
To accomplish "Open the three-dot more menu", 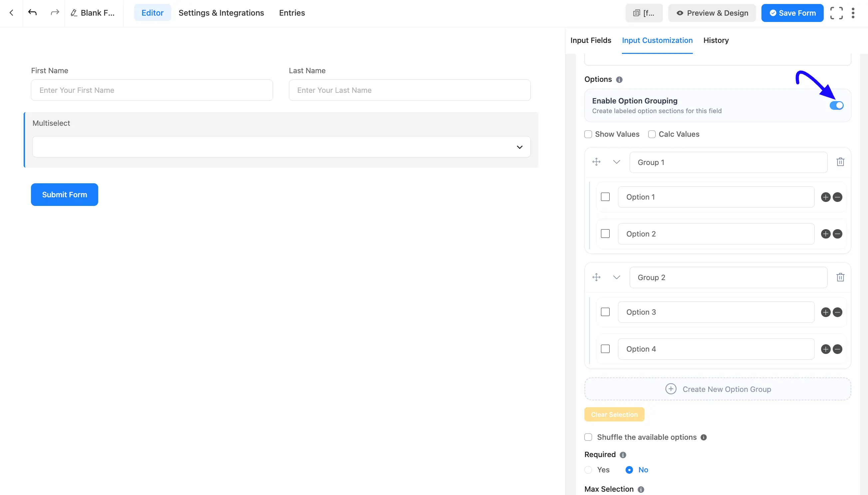I will [853, 13].
